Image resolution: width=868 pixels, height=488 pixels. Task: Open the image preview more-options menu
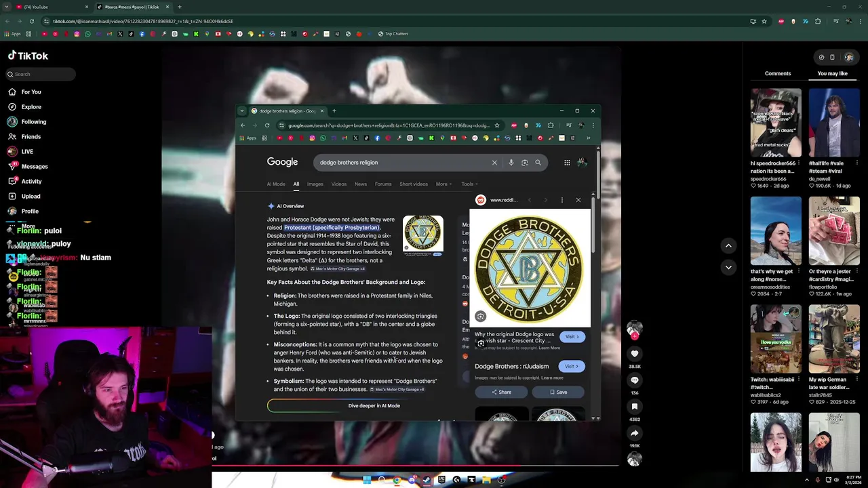(x=561, y=200)
